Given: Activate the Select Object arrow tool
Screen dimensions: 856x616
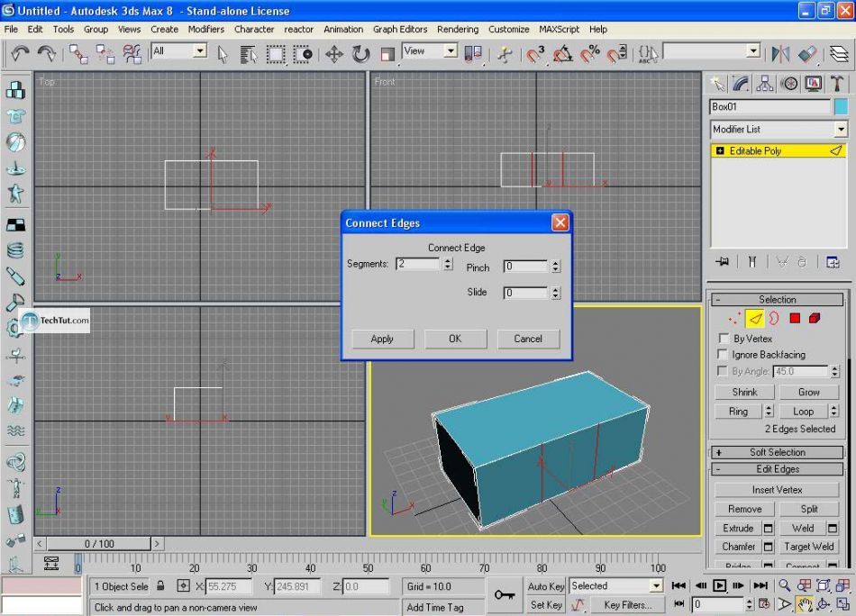Looking at the screenshot, I should (223, 54).
